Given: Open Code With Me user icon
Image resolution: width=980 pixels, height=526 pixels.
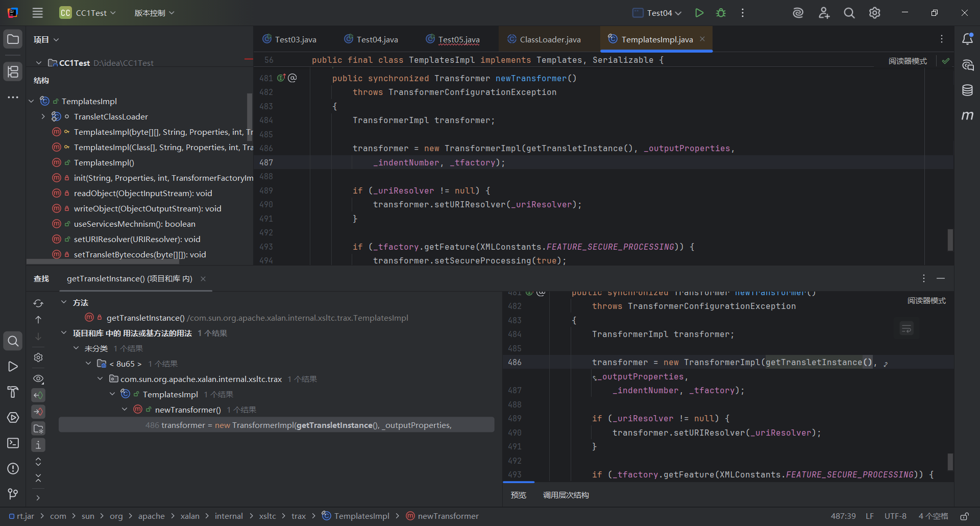Looking at the screenshot, I should [824, 13].
